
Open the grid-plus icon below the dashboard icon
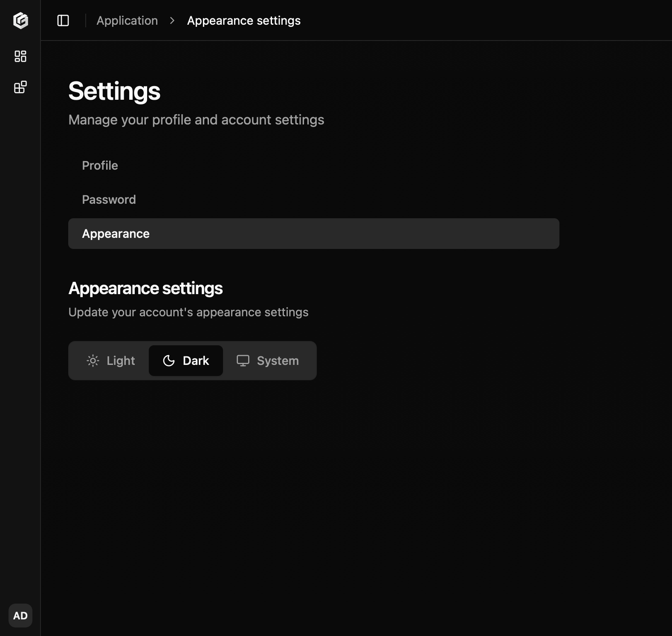(20, 87)
